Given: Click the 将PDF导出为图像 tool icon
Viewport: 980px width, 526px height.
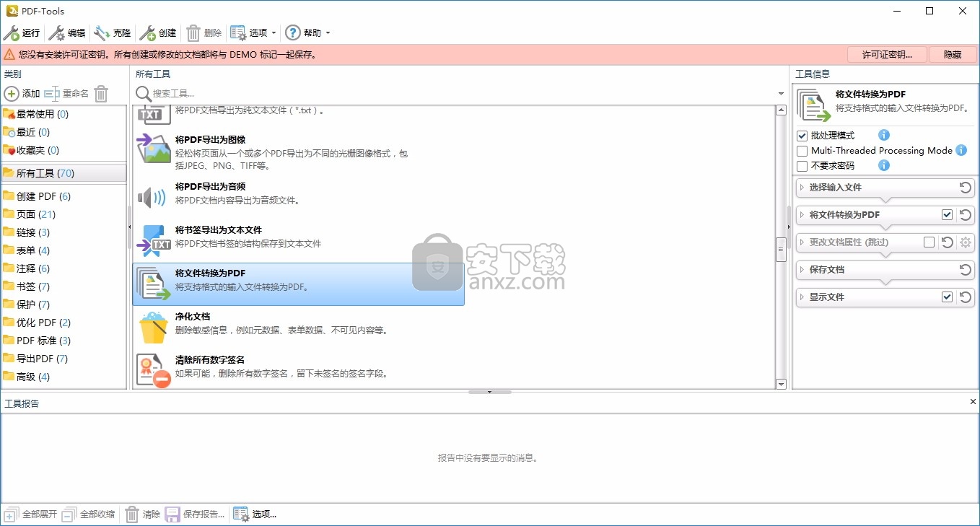Looking at the screenshot, I should 153,147.
